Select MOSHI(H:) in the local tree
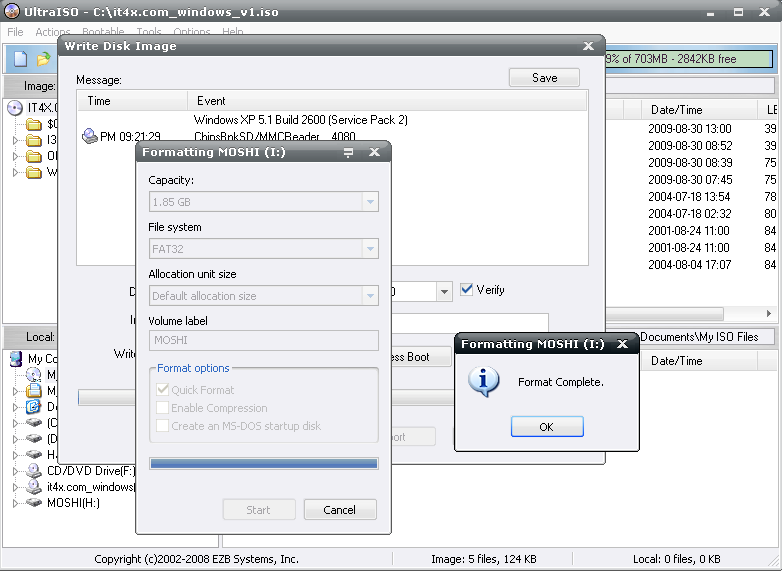 (73, 503)
